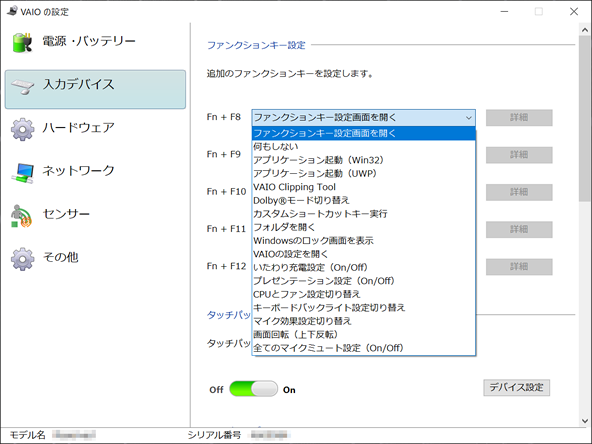Select マイク効果設定切り替え option
This screenshot has height=444, width=592.
pos(364,321)
